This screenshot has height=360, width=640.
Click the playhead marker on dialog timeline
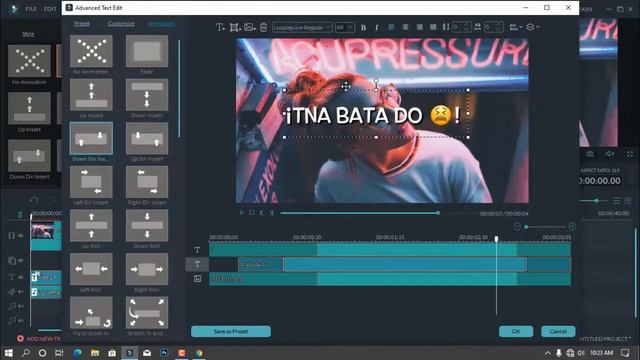tap(496, 239)
